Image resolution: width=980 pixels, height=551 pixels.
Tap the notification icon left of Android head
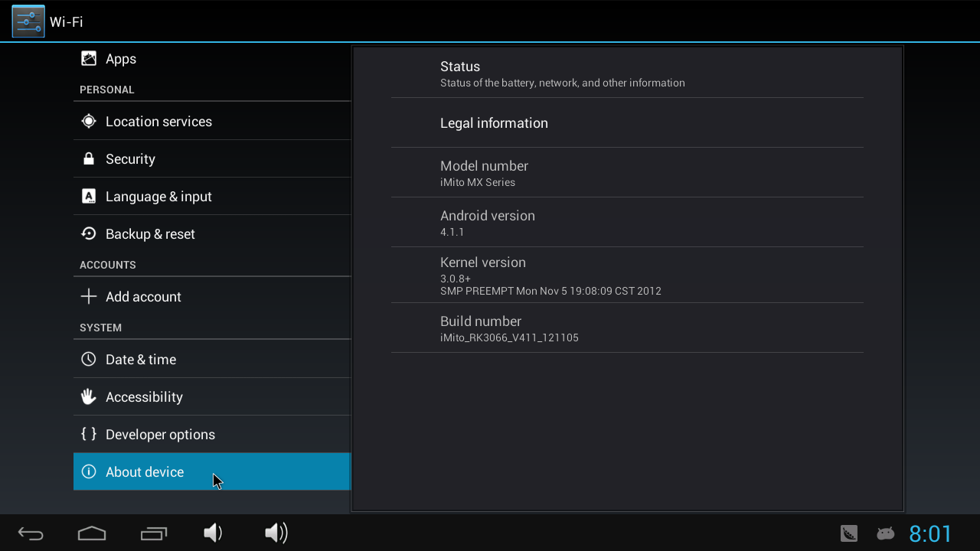(849, 533)
